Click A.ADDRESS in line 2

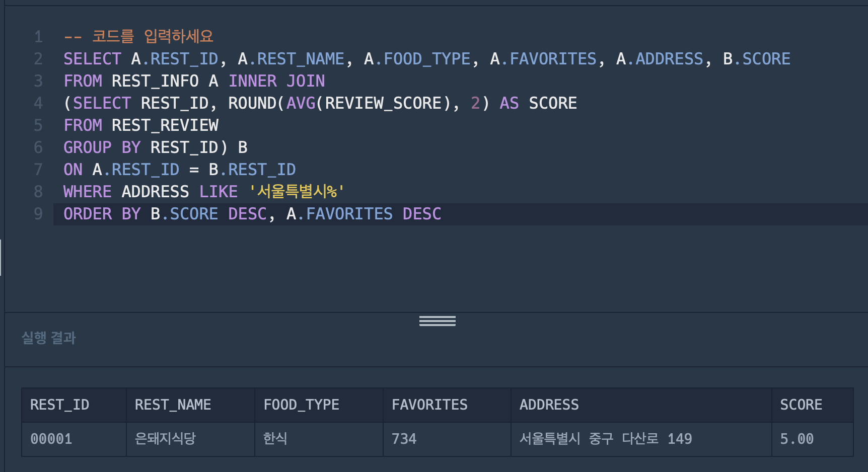[660, 59]
